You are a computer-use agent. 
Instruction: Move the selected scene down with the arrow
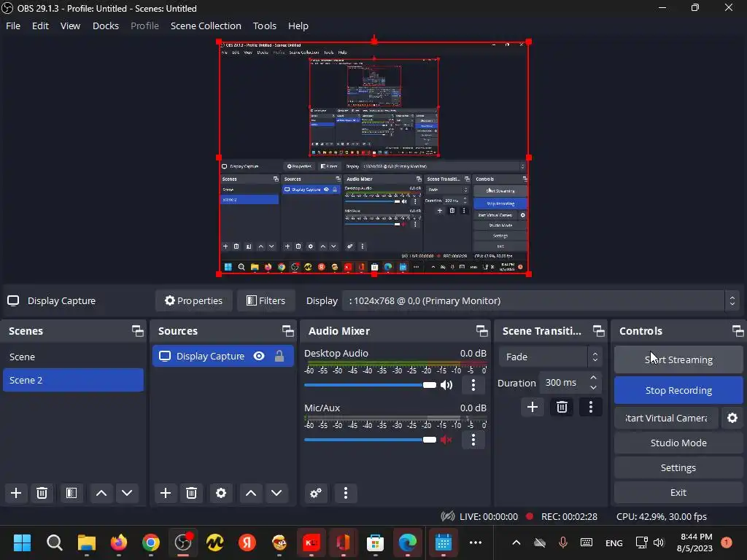coord(127,493)
